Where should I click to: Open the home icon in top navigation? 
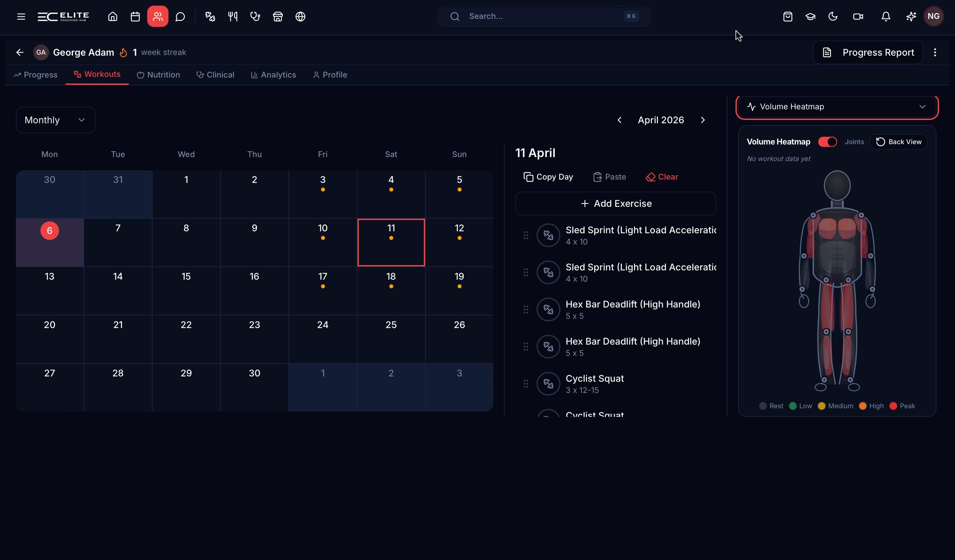point(112,16)
